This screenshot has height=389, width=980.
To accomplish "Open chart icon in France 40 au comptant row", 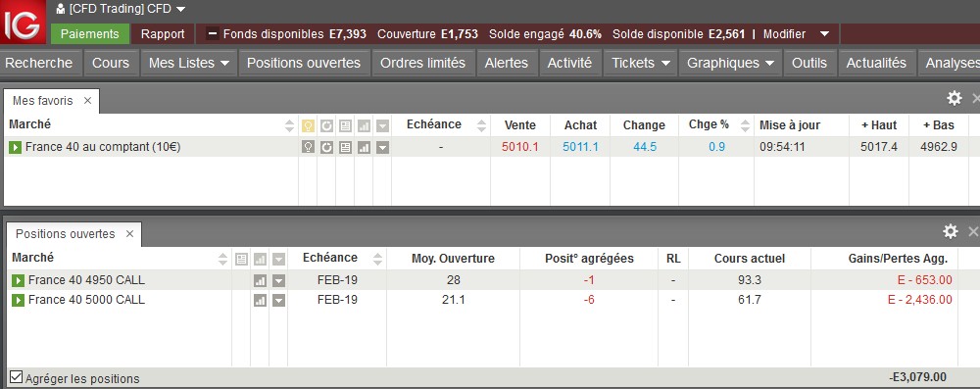I will tap(364, 148).
